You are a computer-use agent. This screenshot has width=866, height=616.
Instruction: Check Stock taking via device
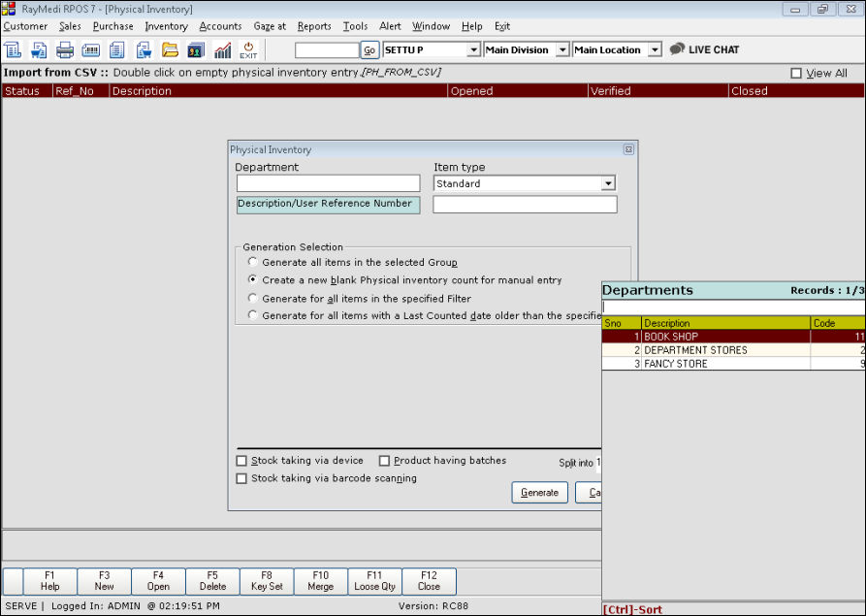tap(242, 461)
